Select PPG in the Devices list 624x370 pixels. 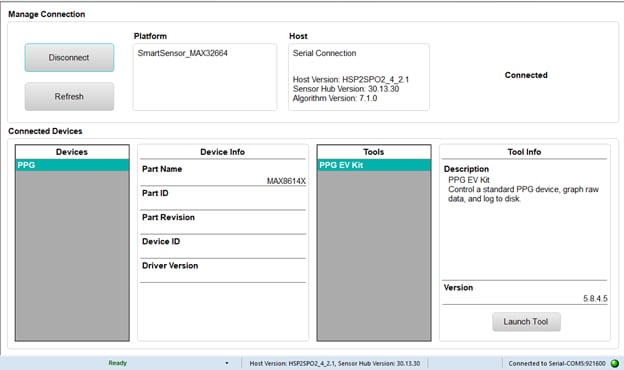point(72,165)
